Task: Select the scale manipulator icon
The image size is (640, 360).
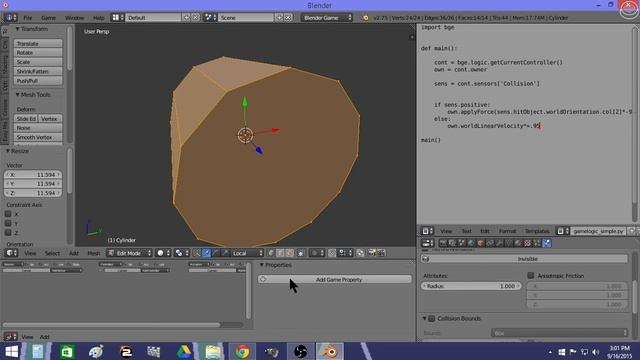Action: tap(225, 253)
